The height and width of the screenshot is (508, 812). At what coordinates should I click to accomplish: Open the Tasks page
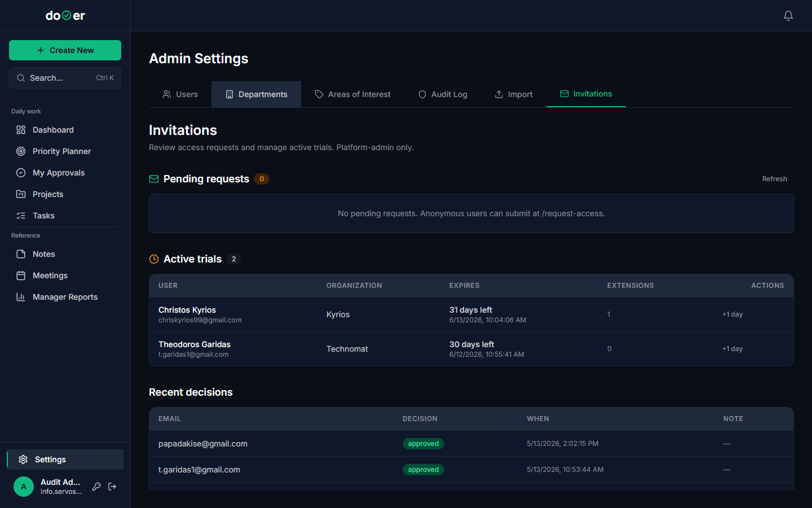coord(65,216)
